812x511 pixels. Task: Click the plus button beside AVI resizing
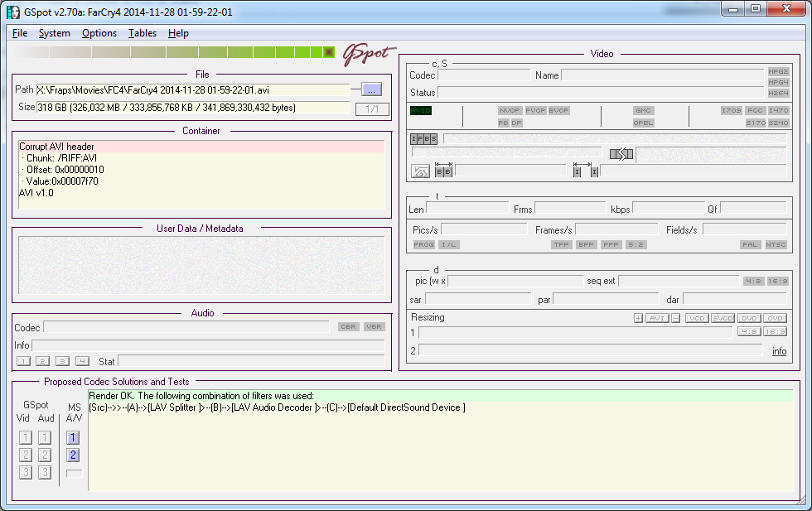coord(639,318)
